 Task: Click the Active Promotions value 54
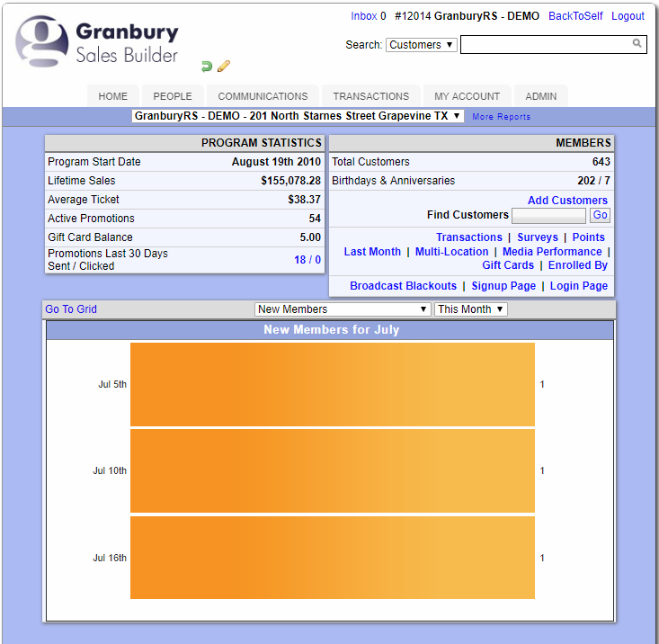coord(315,219)
